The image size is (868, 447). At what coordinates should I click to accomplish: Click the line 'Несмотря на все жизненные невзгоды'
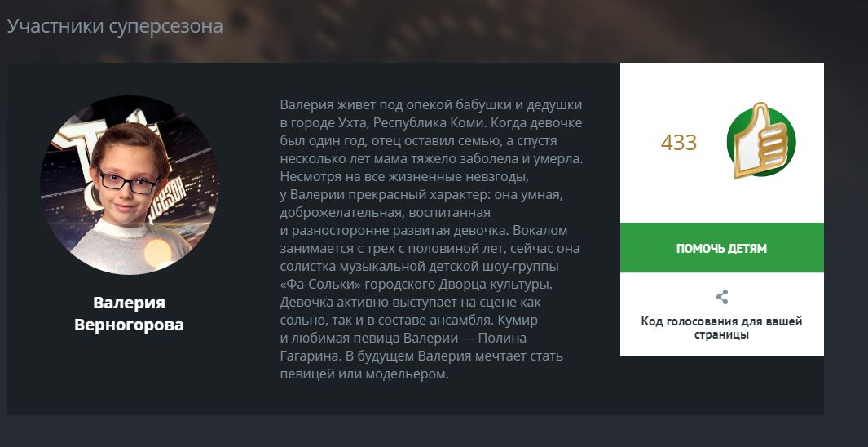[405, 177]
